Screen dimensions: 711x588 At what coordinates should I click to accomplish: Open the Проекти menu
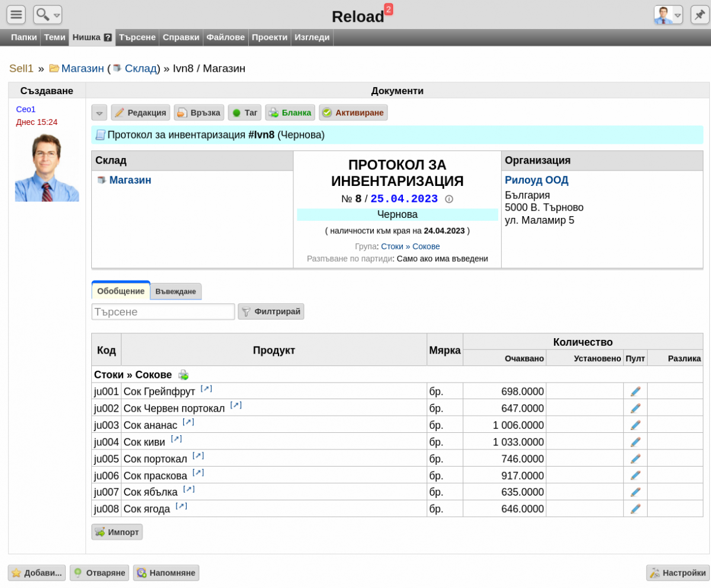270,37
